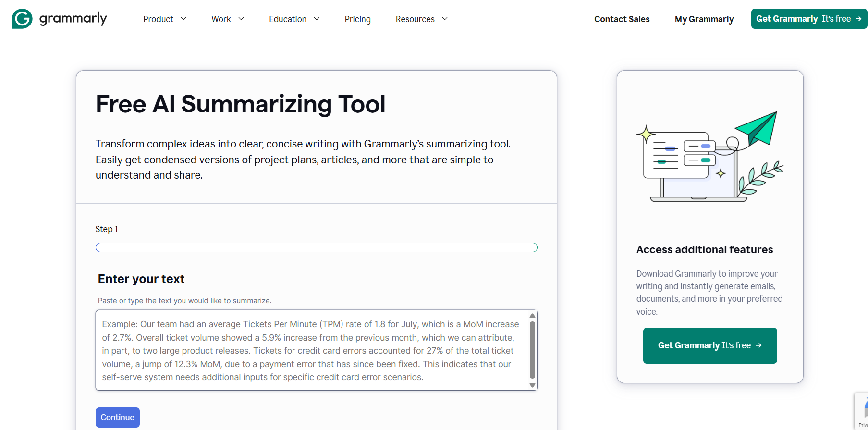This screenshot has width=868, height=430.
Task: Open My Grammarly link
Action: pyautogui.click(x=704, y=19)
